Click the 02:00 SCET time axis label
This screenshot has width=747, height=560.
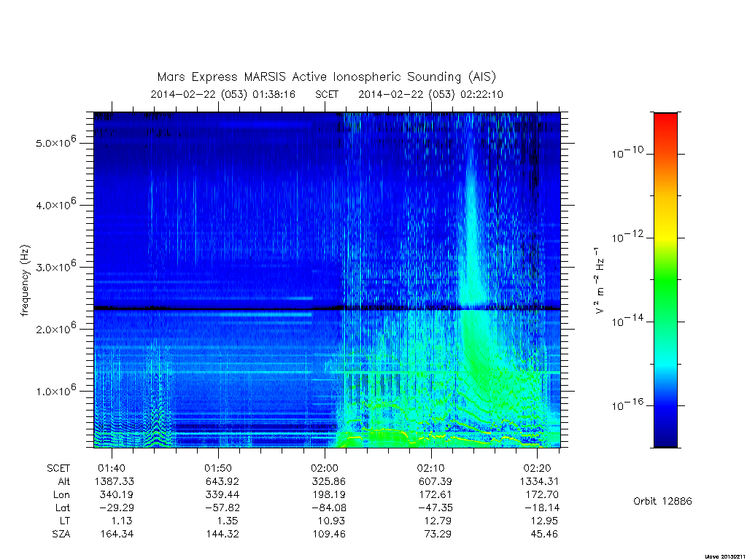[325, 468]
